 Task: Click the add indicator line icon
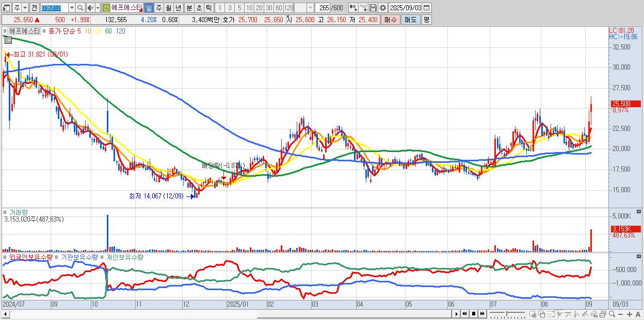363,8
